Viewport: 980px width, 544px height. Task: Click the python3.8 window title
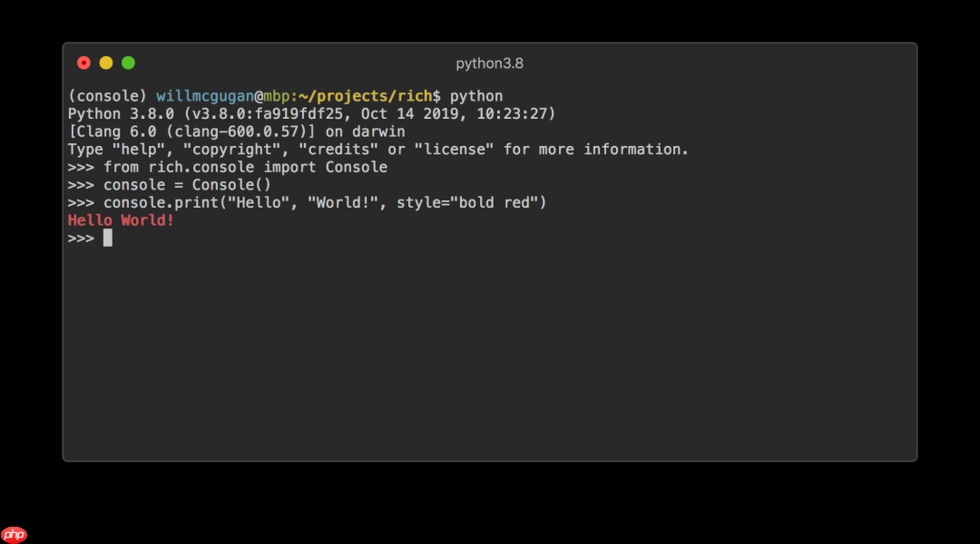point(489,63)
